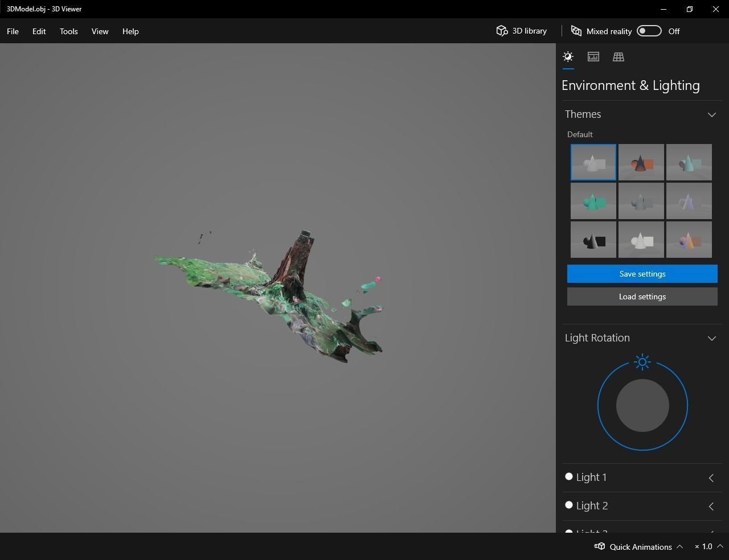Select the teal cone theme in first row
The width and height of the screenshot is (729, 560).
tap(689, 162)
